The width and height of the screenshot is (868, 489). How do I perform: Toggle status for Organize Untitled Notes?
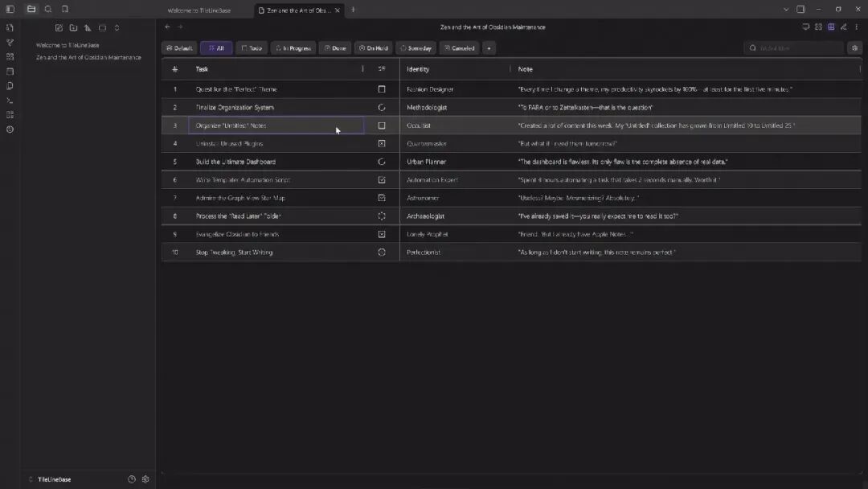(x=382, y=125)
